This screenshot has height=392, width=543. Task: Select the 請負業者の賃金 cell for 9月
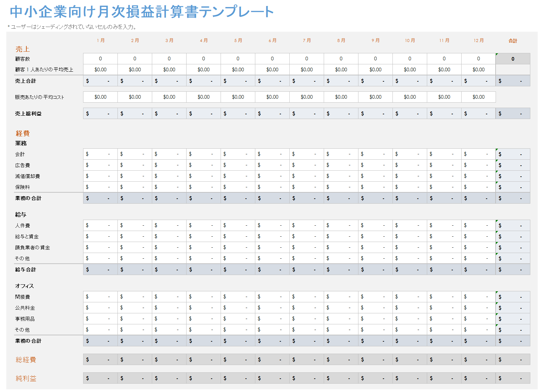click(375, 247)
